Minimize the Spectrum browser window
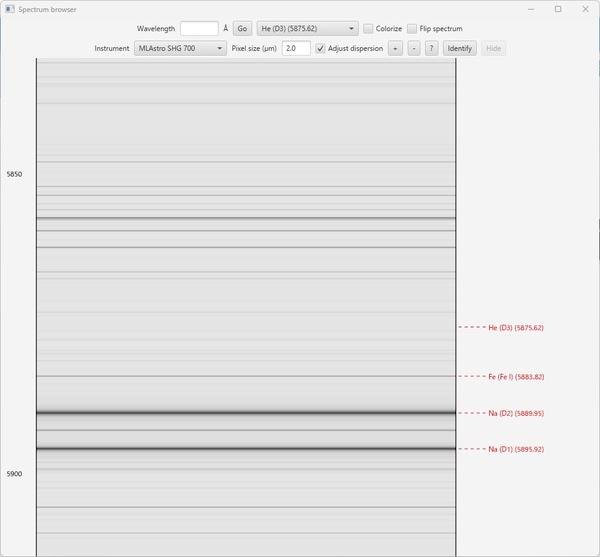 [531, 9]
